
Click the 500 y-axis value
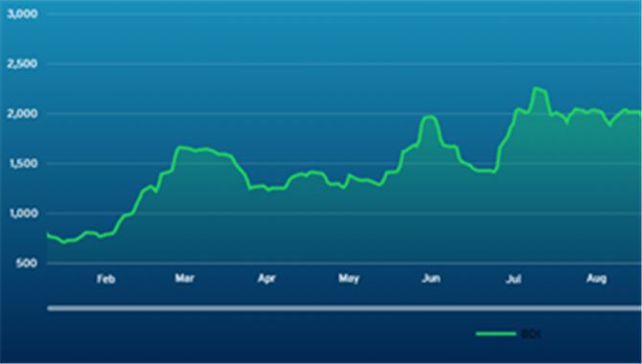coord(27,263)
